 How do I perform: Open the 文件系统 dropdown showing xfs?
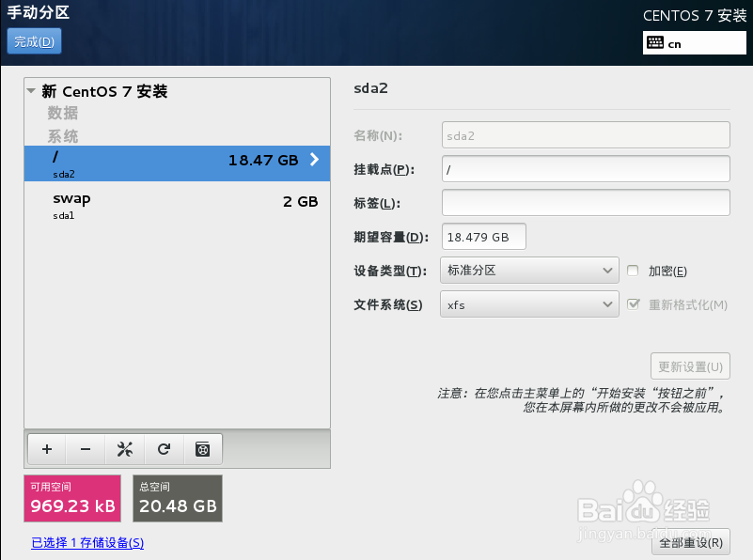[x=529, y=304]
